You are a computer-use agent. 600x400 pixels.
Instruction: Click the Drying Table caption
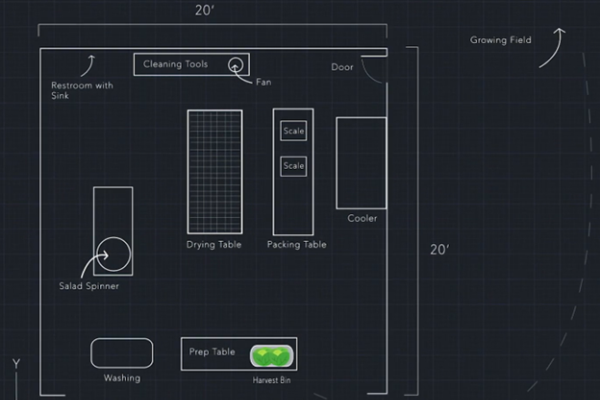pos(214,245)
